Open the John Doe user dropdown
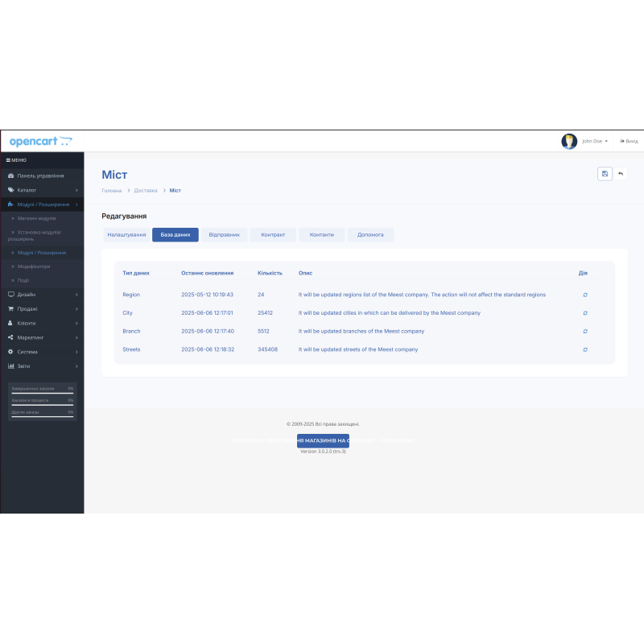Viewport: 644px width, 644px height. coord(592,141)
